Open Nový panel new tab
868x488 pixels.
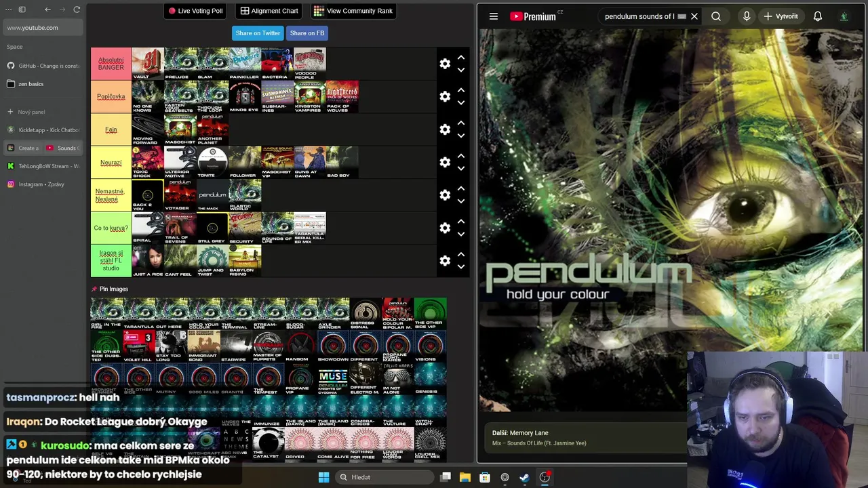(43, 112)
